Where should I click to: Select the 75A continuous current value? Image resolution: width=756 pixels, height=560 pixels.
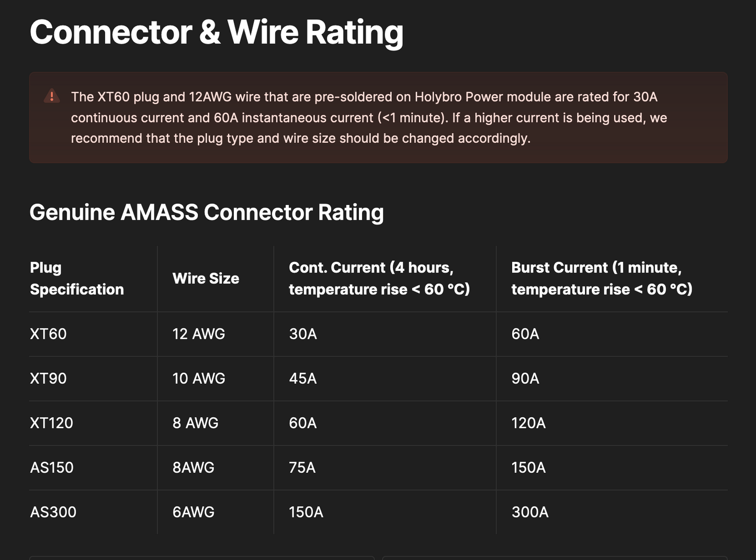[x=302, y=467]
